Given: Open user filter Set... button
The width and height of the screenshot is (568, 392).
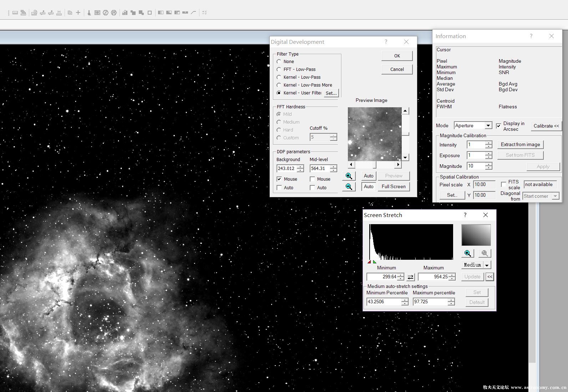Looking at the screenshot, I should click(x=331, y=93).
